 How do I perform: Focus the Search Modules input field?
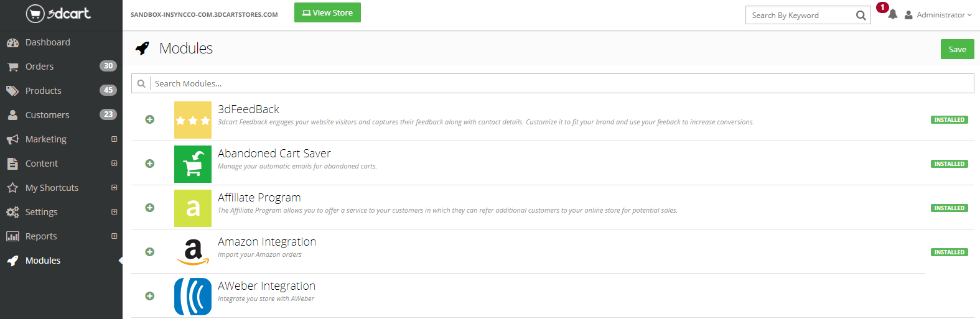pos(560,83)
